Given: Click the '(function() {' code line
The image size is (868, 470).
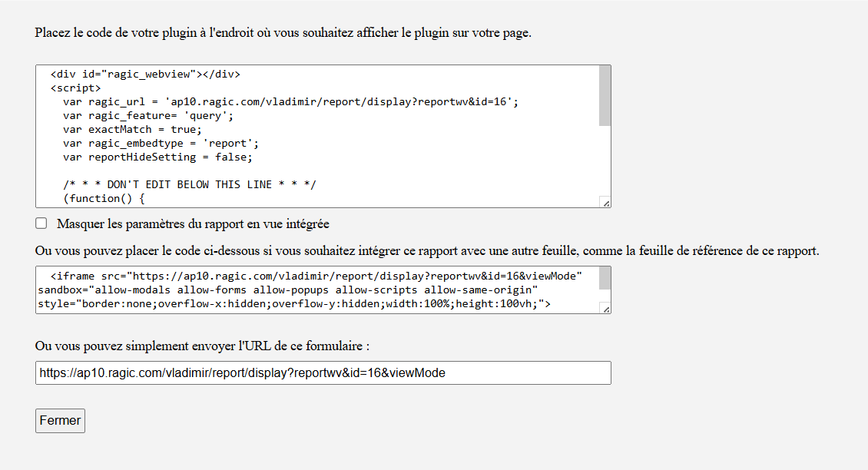Looking at the screenshot, I should click(x=104, y=198).
